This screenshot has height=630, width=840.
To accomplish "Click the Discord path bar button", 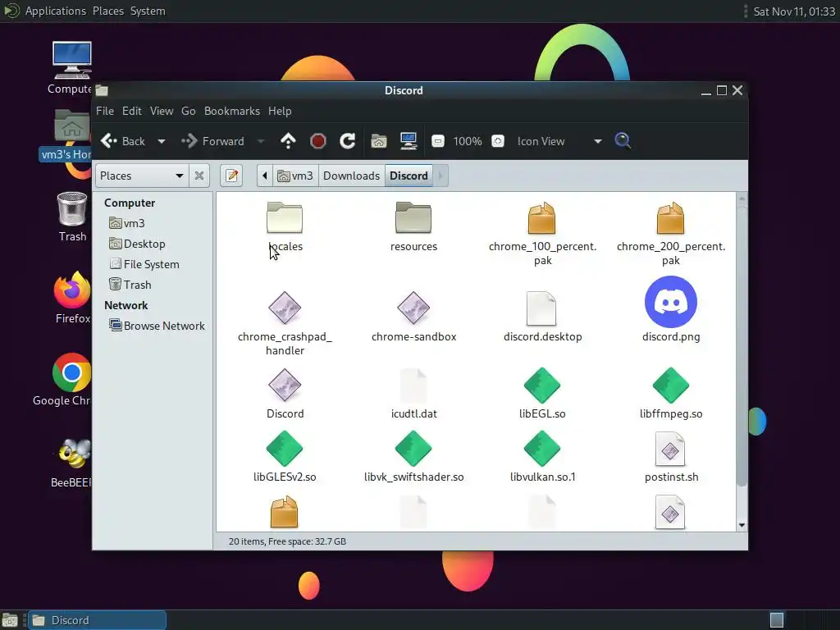I will tap(409, 176).
